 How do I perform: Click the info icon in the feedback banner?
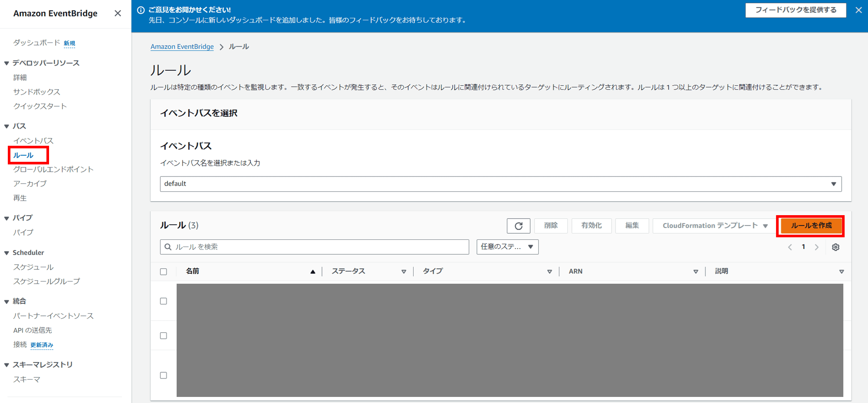(141, 10)
